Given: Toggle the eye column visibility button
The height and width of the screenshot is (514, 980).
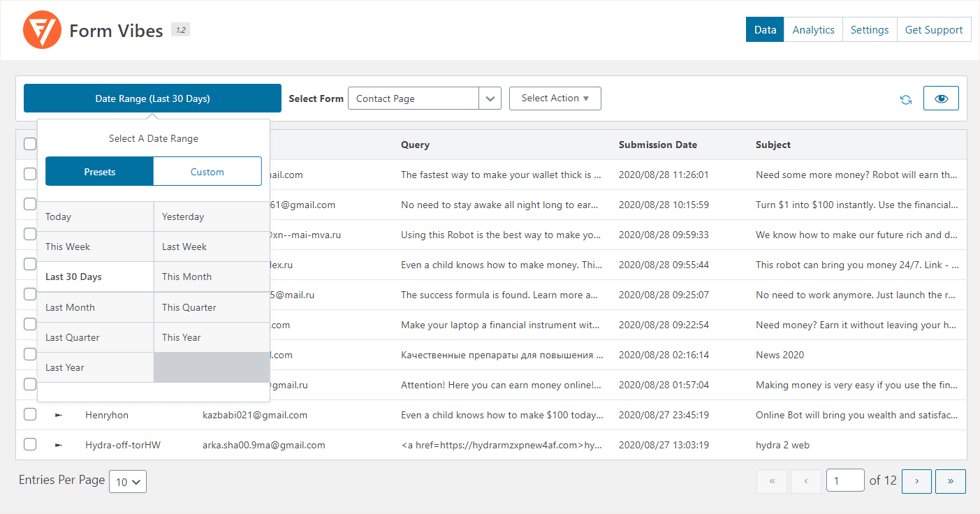Looking at the screenshot, I should point(941,98).
